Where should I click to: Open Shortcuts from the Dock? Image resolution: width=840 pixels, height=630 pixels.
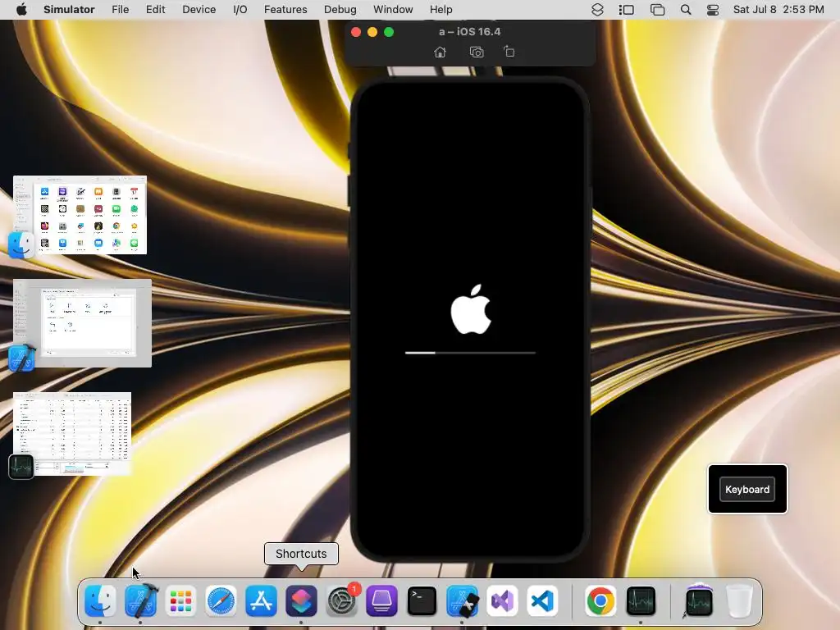(x=301, y=600)
